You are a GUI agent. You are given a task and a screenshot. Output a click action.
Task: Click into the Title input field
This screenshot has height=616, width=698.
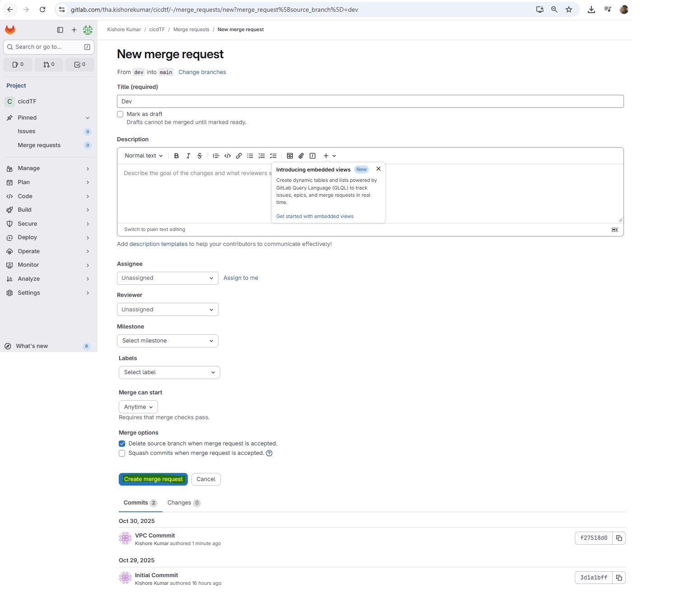(x=370, y=102)
